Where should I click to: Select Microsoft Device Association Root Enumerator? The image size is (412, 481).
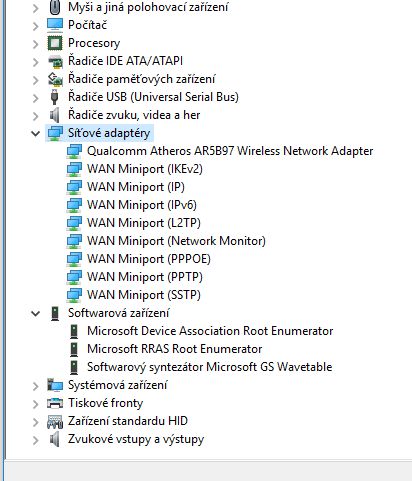point(210,331)
